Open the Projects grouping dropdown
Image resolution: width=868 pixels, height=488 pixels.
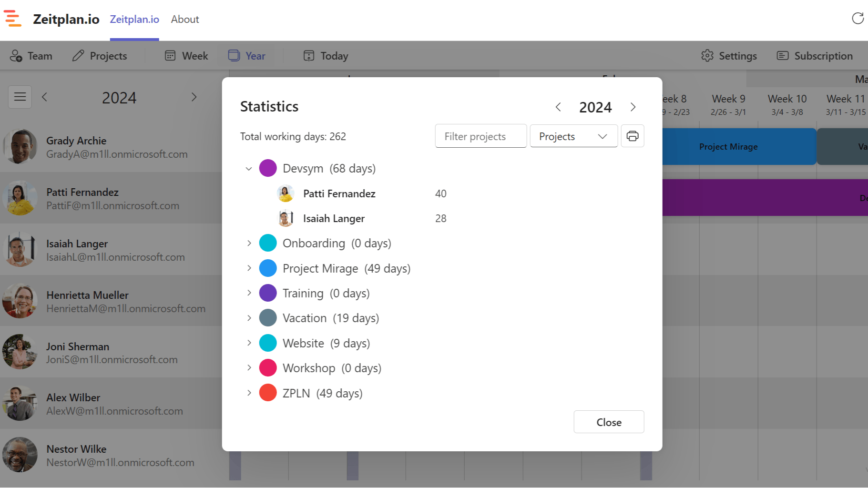pos(573,136)
